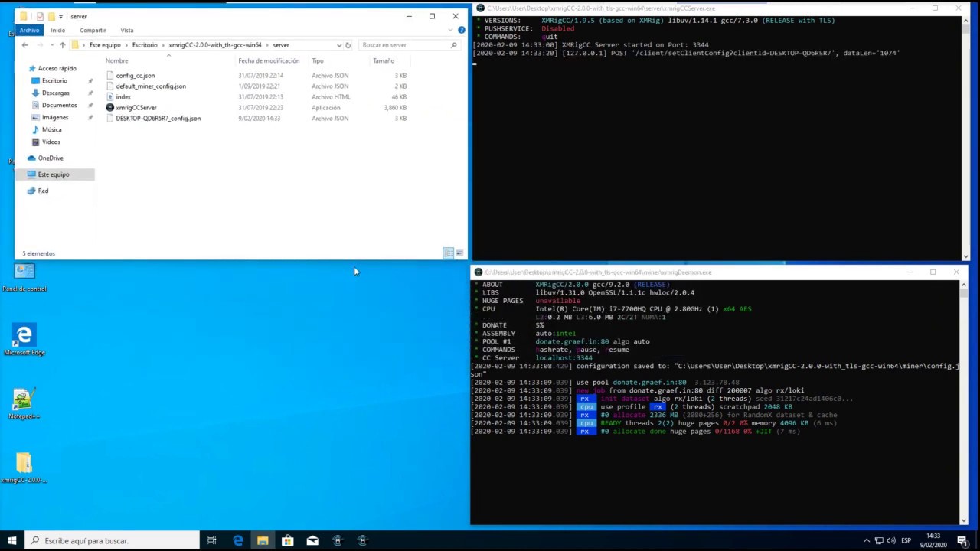The image size is (980, 551).
Task: Select the config_cc.json file
Action: (136, 76)
